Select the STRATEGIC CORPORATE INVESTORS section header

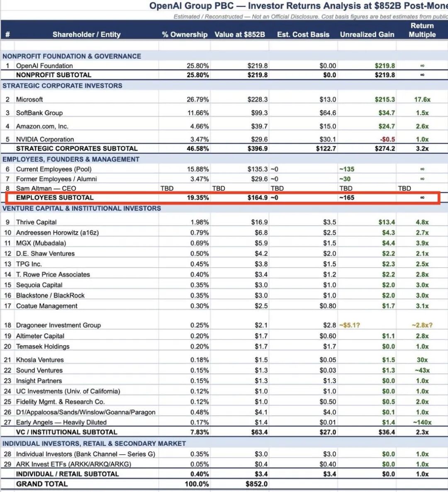pyautogui.click(x=62, y=86)
